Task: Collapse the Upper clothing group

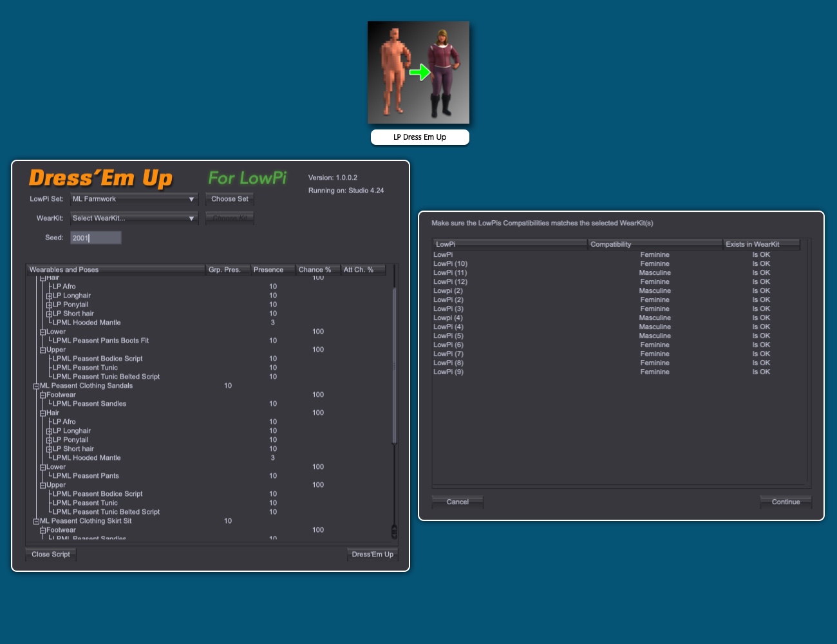Action: tap(42, 349)
